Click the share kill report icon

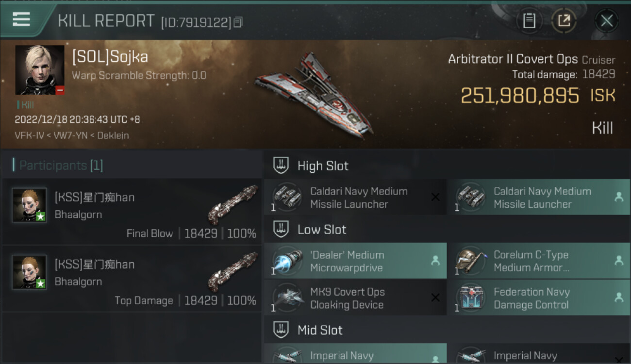point(564,21)
